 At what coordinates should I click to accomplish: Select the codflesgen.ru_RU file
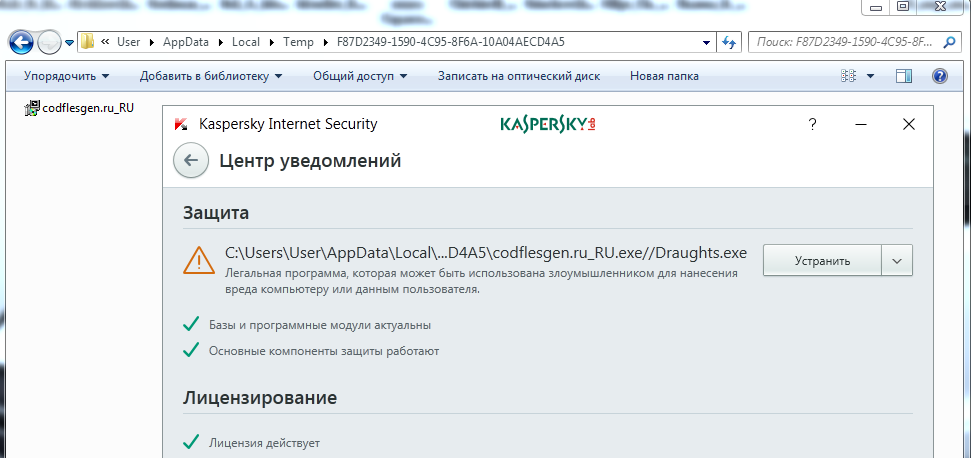point(80,108)
